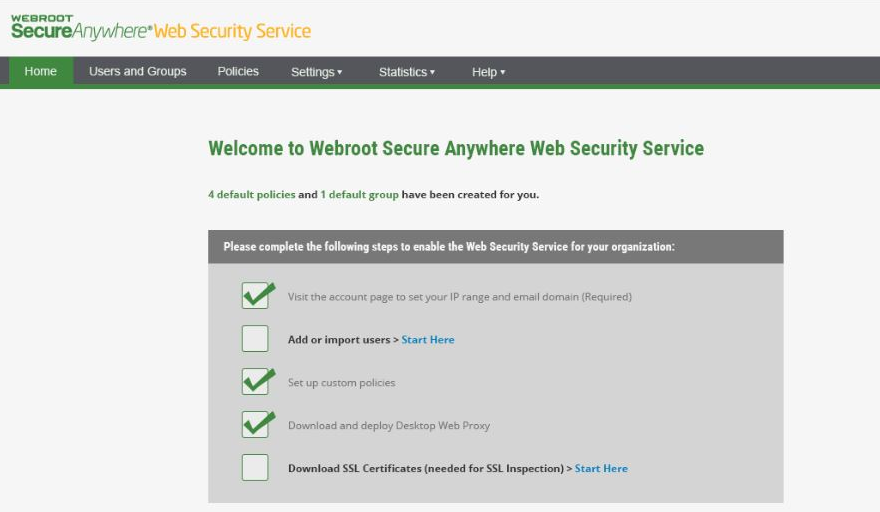The height and width of the screenshot is (512, 880).
Task: Click the Help dropdown arrow icon
Action: [502, 72]
